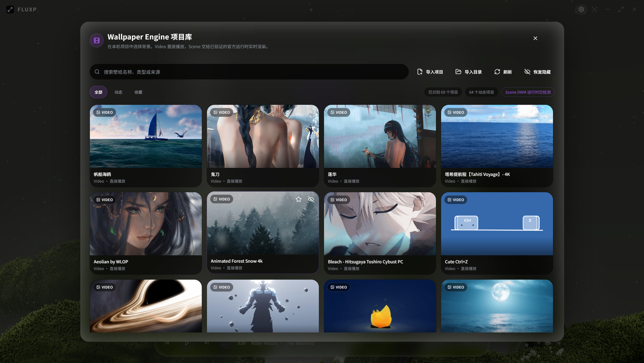Select the 全部 tab
This screenshot has width=644, height=363.
(x=98, y=92)
